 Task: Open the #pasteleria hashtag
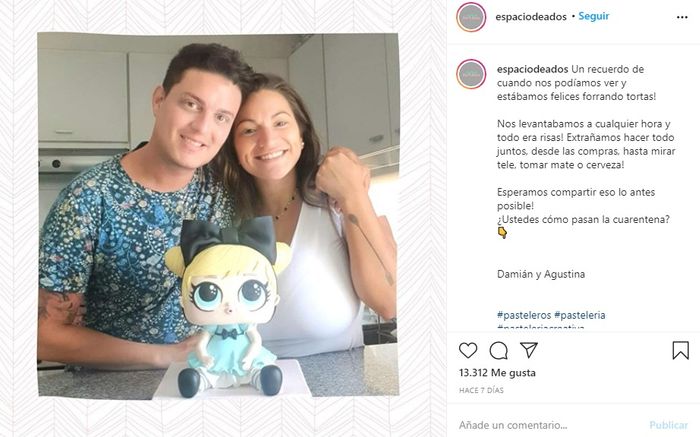point(579,315)
